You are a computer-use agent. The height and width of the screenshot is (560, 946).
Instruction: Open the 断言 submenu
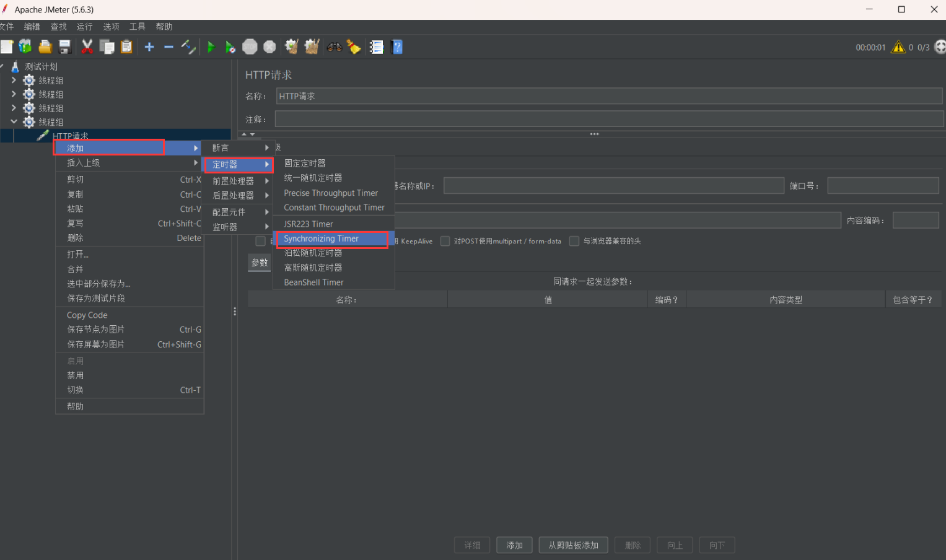point(239,147)
